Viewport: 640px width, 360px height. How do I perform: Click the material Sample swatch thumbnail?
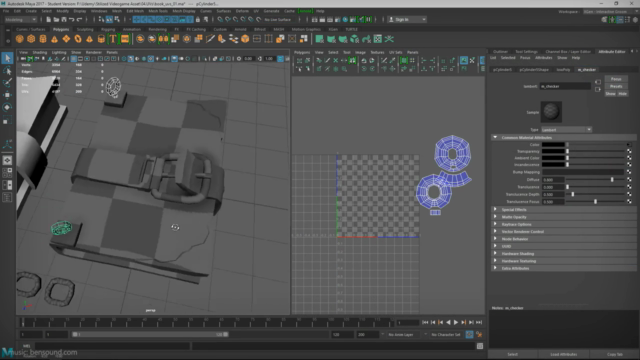(x=551, y=112)
